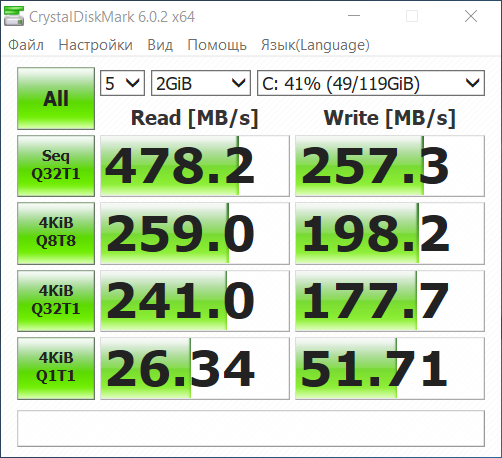Open the drive C: selection dropdown
502x458 pixels.
pos(371,83)
